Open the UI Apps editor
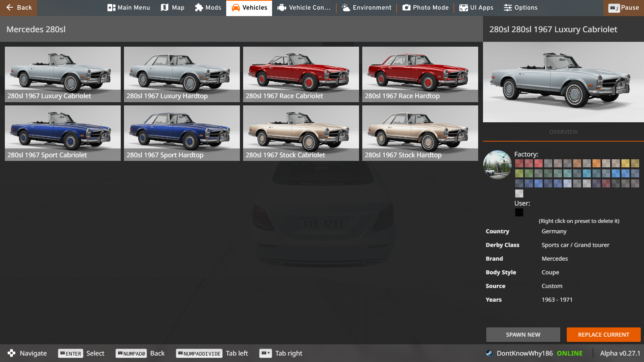Image resolution: width=644 pixels, height=362 pixels. pos(476,8)
